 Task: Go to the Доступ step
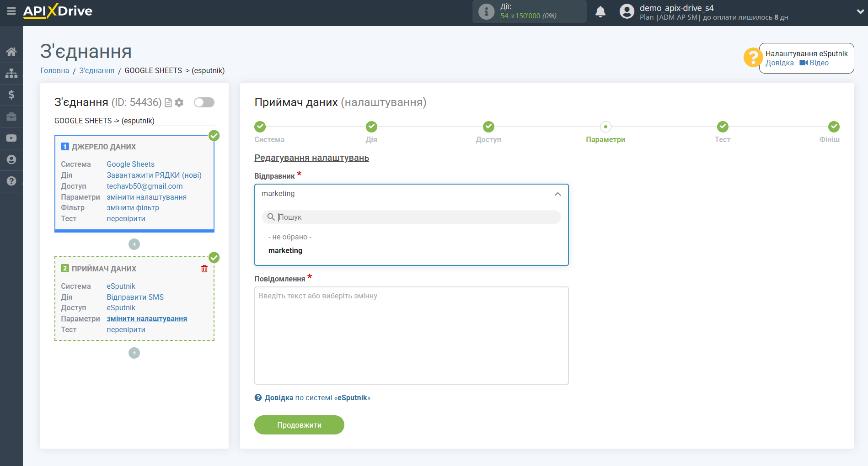pyautogui.click(x=488, y=127)
